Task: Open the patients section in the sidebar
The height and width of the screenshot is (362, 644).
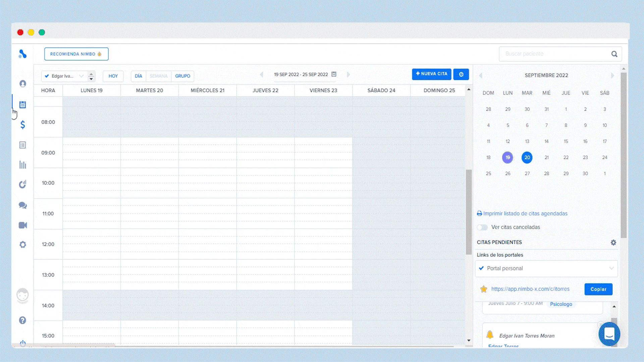Action: [22, 84]
